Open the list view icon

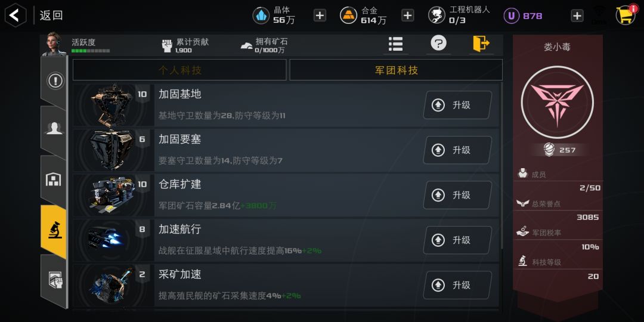click(395, 44)
